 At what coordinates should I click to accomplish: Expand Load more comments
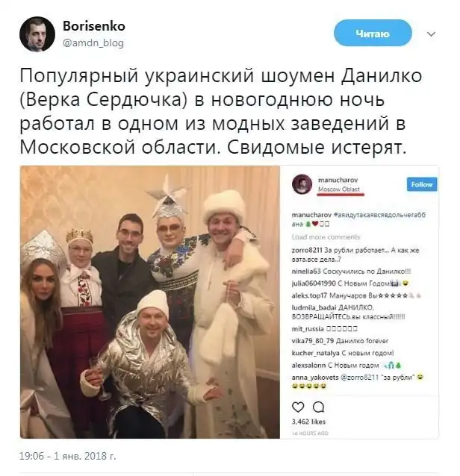click(326, 237)
